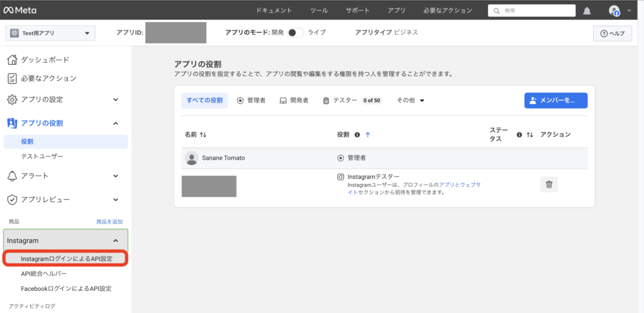This screenshot has height=313, width=644.
Task: Open ダッシュボード in the sidebar
Action: pyautogui.click(x=45, y=60)
